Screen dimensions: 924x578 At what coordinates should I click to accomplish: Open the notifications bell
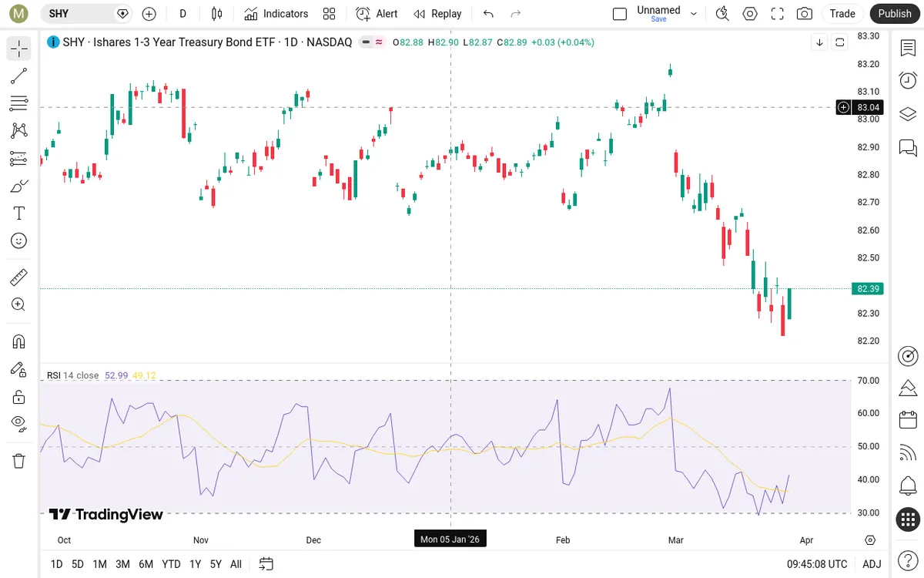908,486
